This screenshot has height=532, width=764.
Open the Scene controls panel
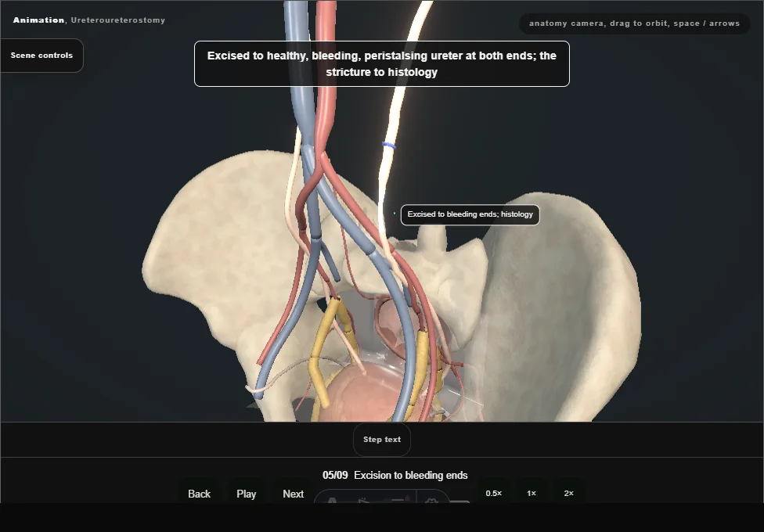tap(41, 56)
